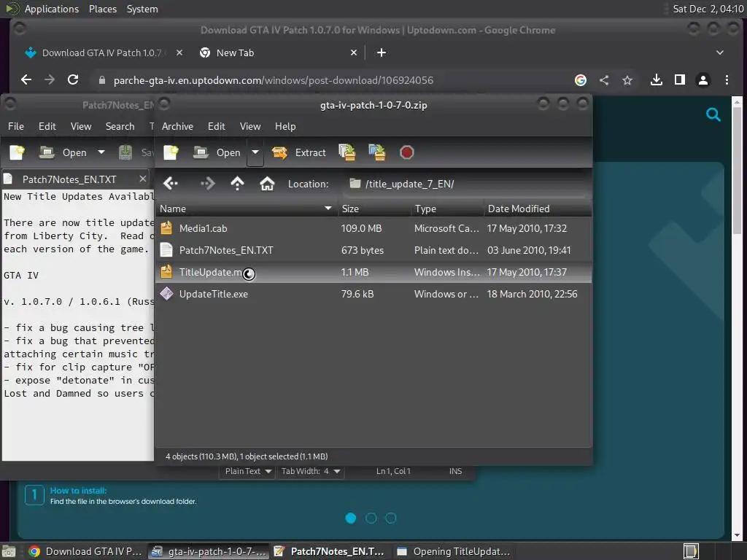Viewport: 747px width, 560px height.
Task: Sort by the Type column header
Action: (x=447, y=209)
